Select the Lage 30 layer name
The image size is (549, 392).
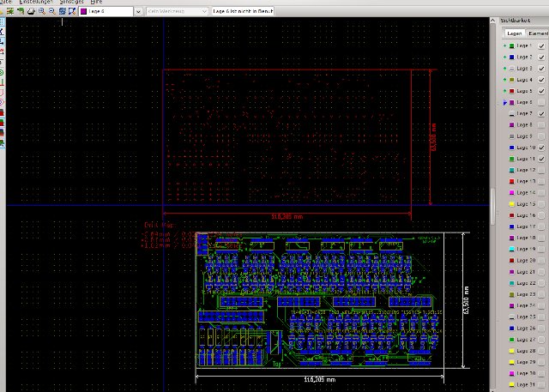click(526, 373)
